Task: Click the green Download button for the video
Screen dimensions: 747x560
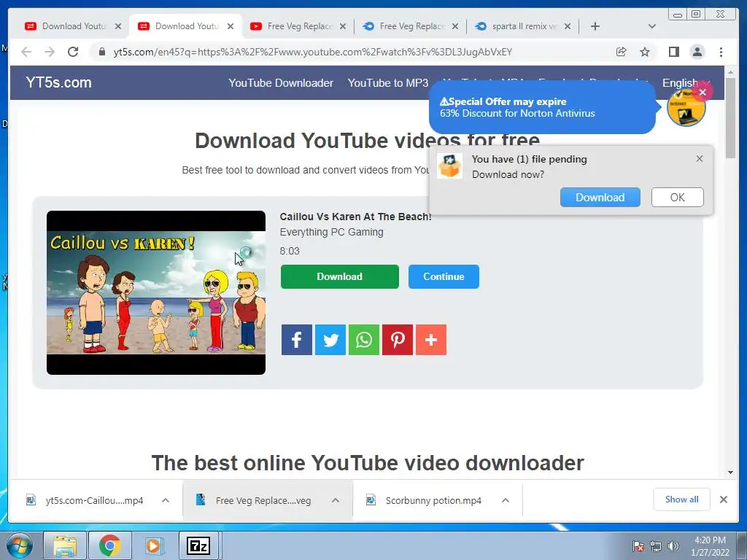Action: pyautogui.click(x=340, y=276)
